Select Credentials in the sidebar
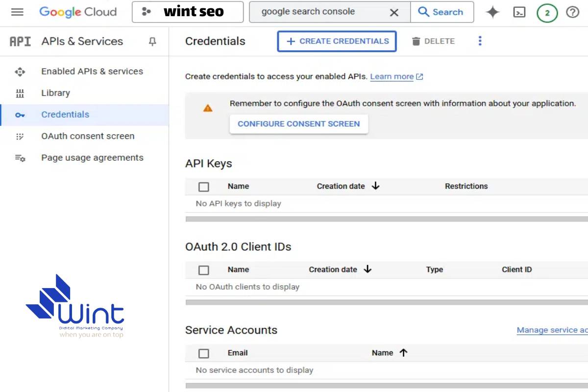 click(84, 115)
